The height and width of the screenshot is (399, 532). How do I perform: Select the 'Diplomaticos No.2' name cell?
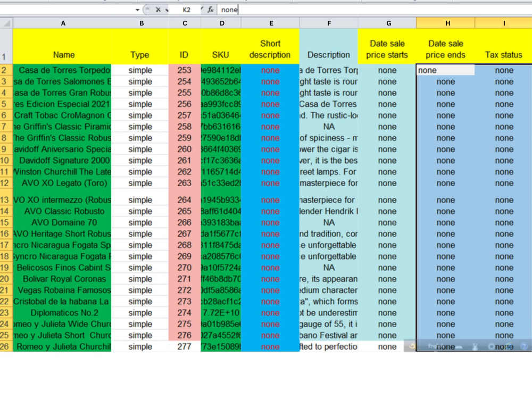[x=62, y=312]
